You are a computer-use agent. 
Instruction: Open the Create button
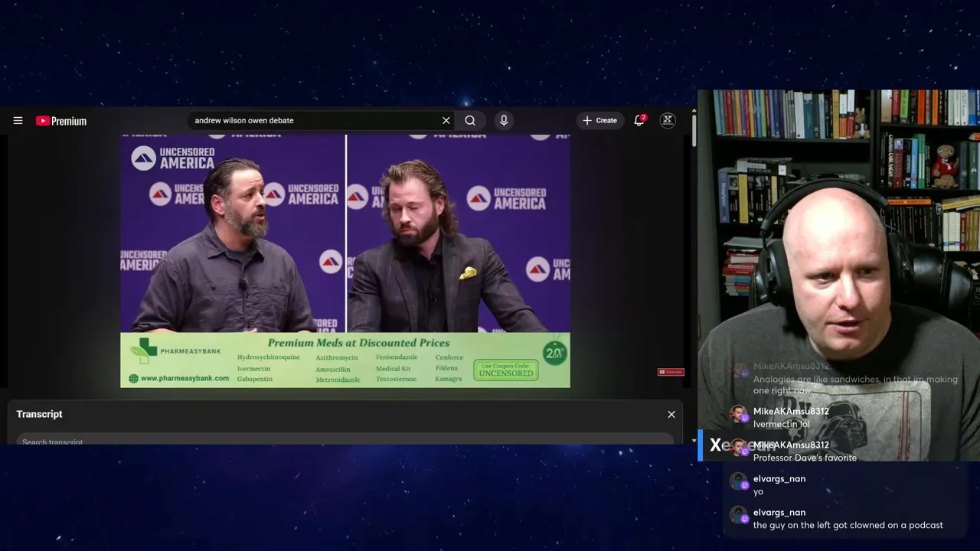(599, 120)
